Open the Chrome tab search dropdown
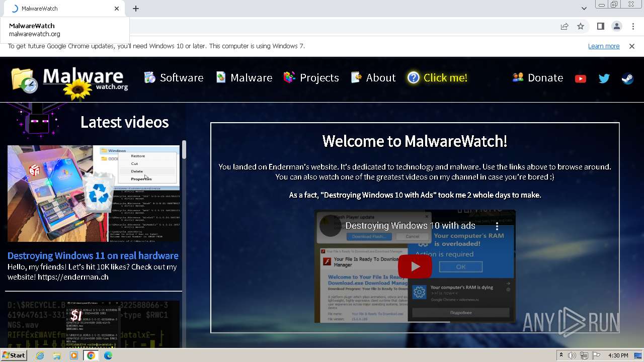Viewport: 644px width, 362px height. (584, 9)
